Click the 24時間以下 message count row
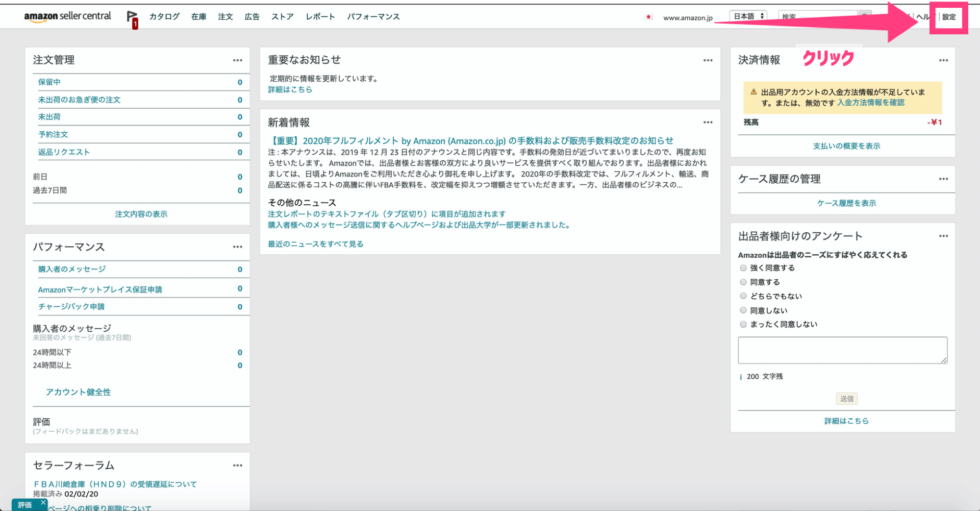 (x=138, y=352)
